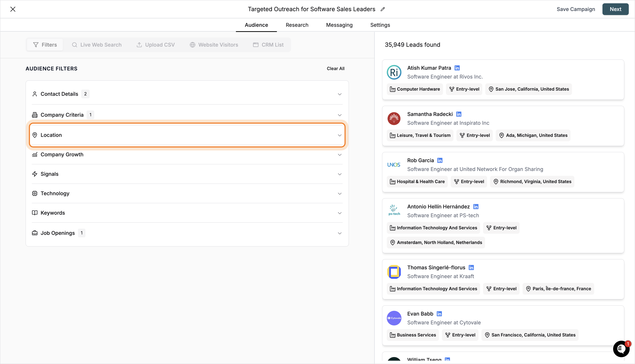Click Rob Garcia's LinkedIn icon
The image size is (635, 364).
pyautogui.click(x=440, y=160)
